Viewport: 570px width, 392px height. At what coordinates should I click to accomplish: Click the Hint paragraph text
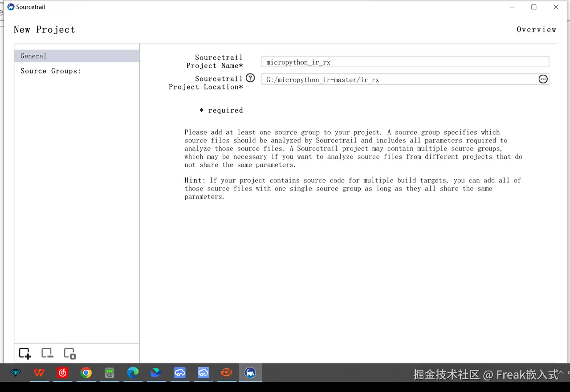click(353, 189)
